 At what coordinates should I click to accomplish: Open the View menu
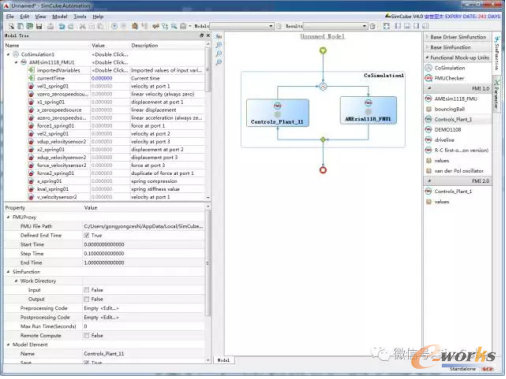40,16
